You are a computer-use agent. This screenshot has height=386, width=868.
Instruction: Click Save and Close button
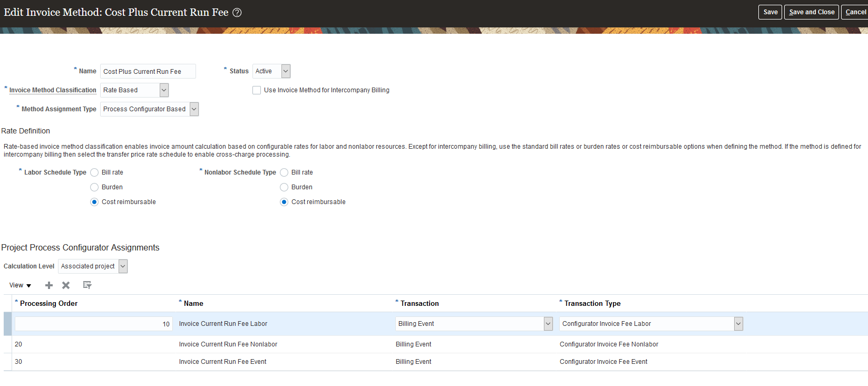[x=811, y=12]
